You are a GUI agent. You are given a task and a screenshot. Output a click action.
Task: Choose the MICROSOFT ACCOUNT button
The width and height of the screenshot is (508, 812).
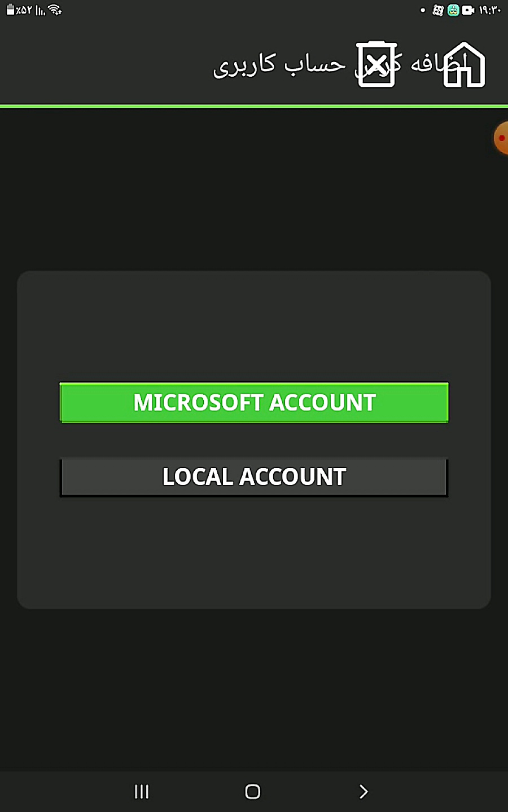[254, 403]
